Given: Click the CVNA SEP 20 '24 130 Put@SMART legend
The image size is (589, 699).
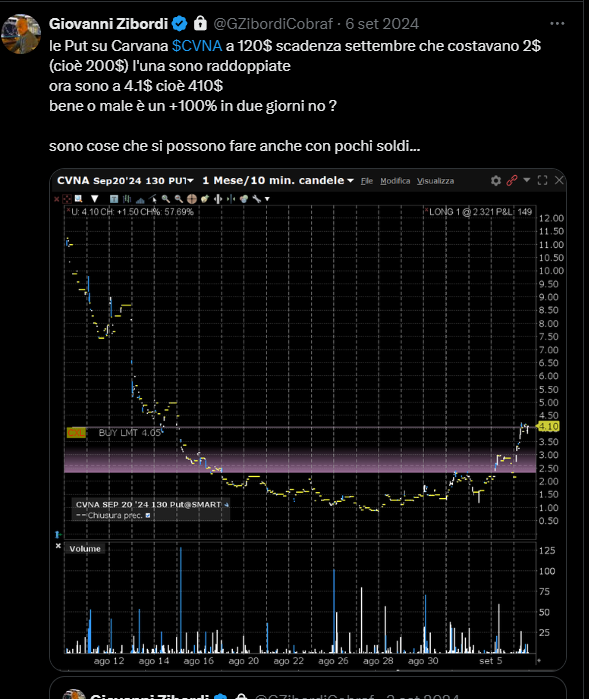Looking at the screenshot, I should pos(148,505).
